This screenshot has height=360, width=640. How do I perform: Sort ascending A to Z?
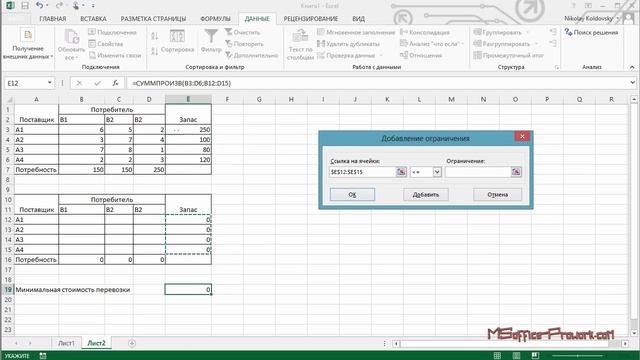[x=155, y=36]
